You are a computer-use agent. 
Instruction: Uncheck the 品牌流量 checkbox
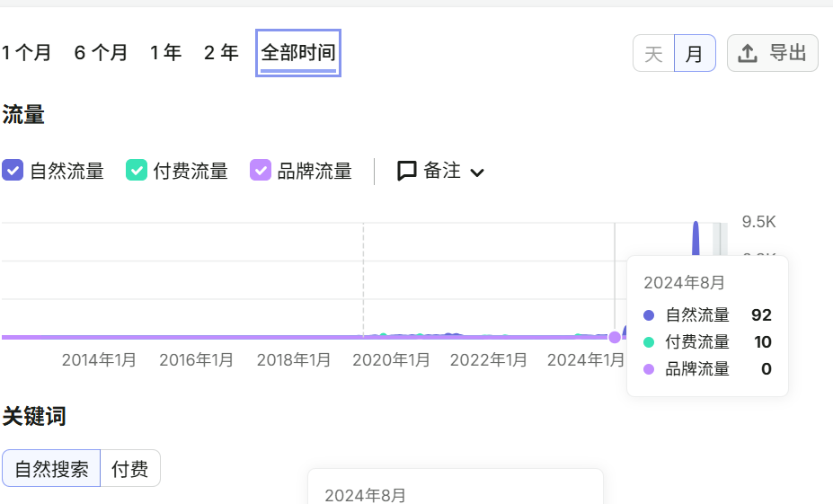[261, 171]
